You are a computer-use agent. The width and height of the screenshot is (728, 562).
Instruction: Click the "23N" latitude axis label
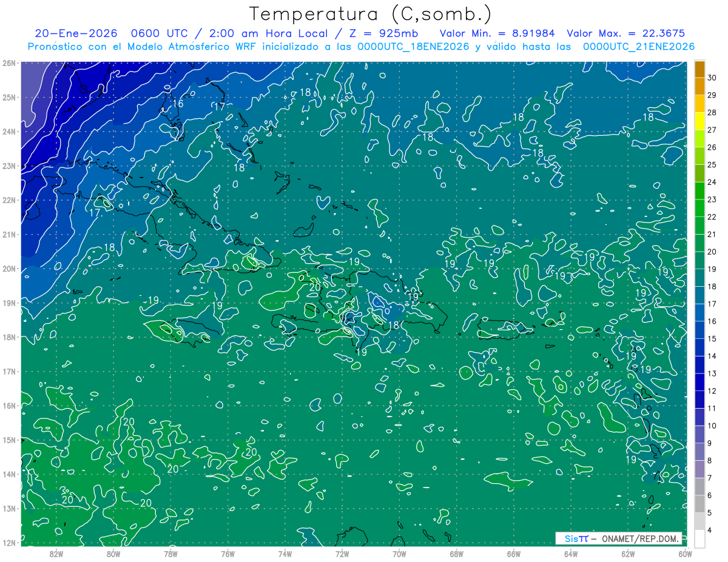pos(9,166)
